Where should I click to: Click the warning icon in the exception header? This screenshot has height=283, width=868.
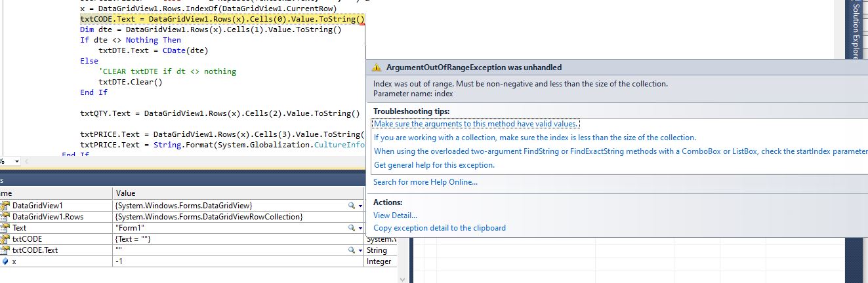(376, 67)
